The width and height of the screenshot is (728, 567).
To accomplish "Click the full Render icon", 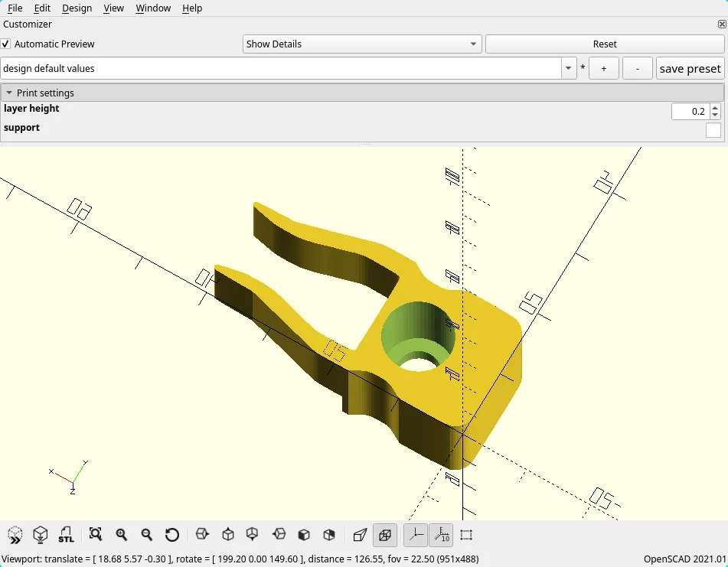I will [41, 535].
